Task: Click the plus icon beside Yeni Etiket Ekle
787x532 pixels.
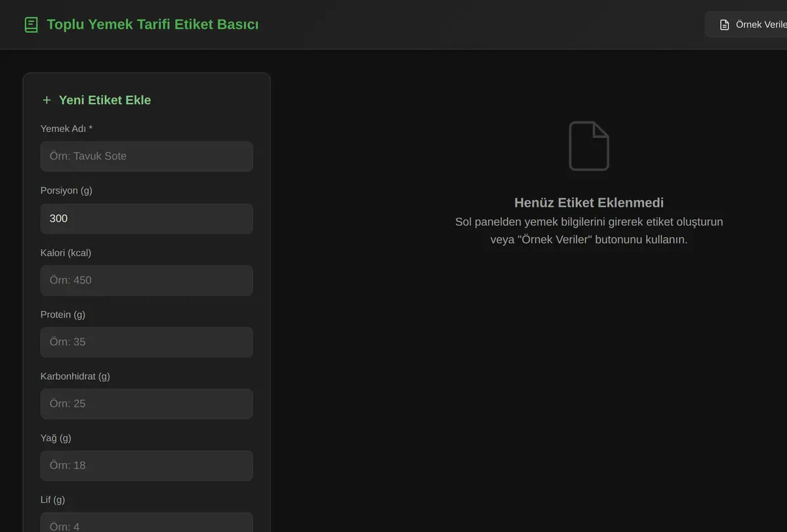Action: [x=47, y=100]
